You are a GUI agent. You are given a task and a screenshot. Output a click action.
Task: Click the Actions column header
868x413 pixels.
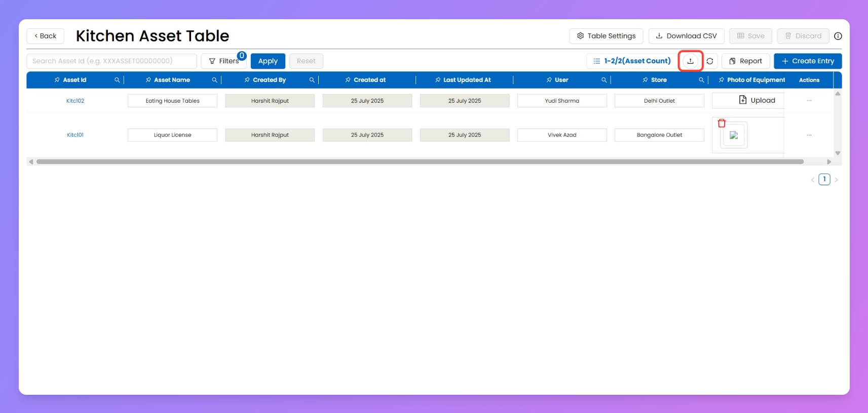pos(809,80)
